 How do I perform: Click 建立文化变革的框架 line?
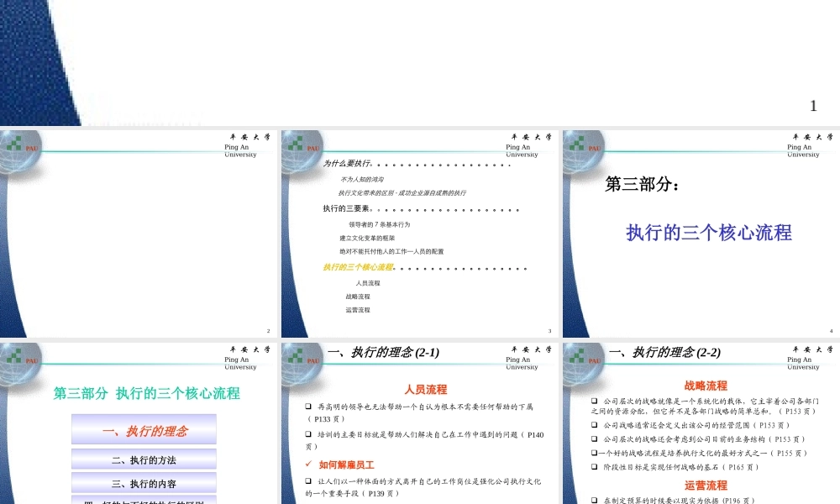tap(367, 238)
